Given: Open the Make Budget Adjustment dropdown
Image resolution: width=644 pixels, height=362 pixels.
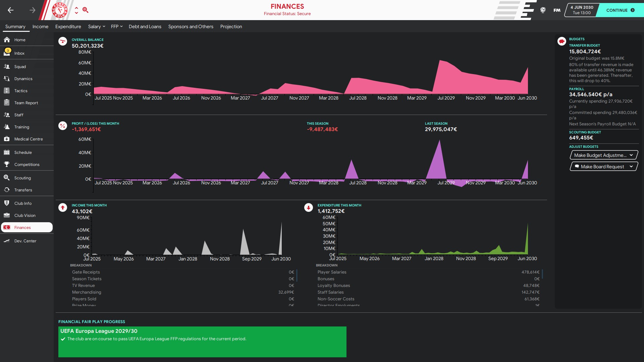Looking at the screenshot, I should pyautogui.click(x=604, y=155).
